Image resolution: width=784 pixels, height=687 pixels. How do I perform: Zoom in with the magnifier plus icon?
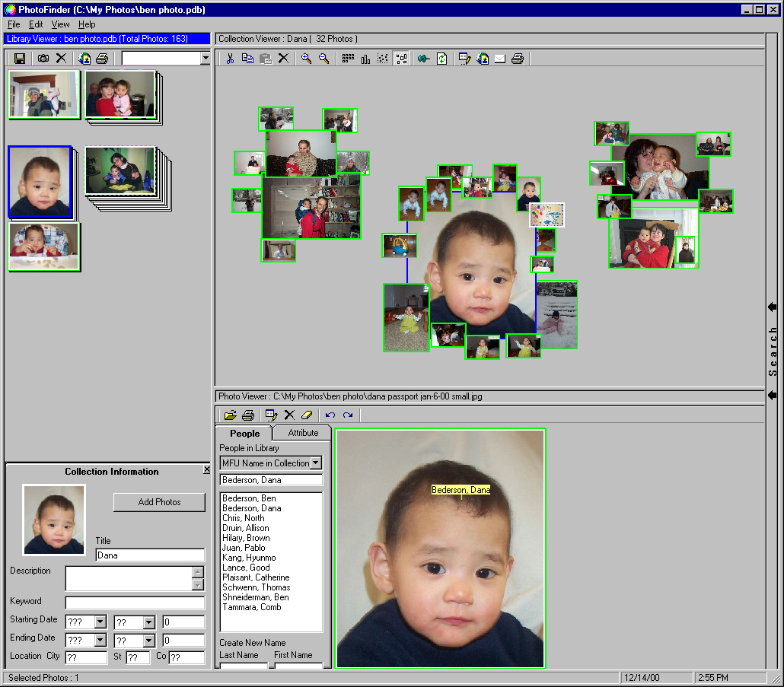click(306, 59)
